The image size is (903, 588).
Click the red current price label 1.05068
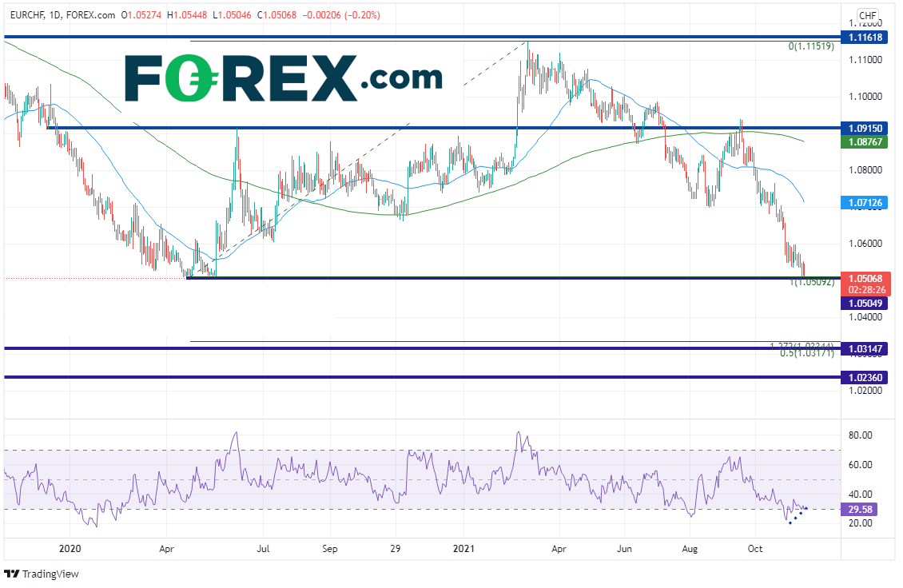865,279
